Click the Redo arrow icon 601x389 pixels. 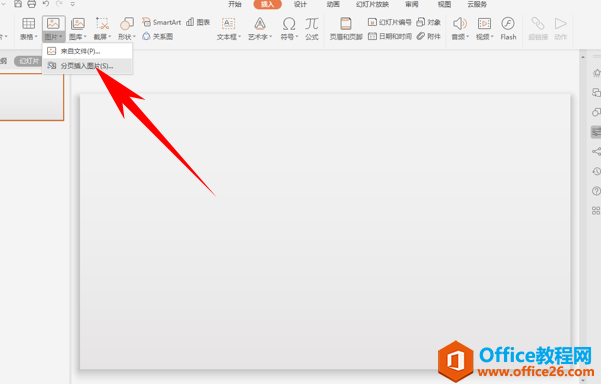(59, 4)
